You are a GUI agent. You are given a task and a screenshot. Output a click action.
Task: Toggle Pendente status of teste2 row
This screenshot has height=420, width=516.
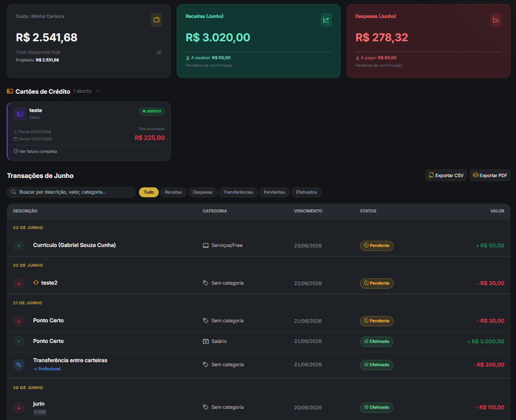tap(377, 283)
